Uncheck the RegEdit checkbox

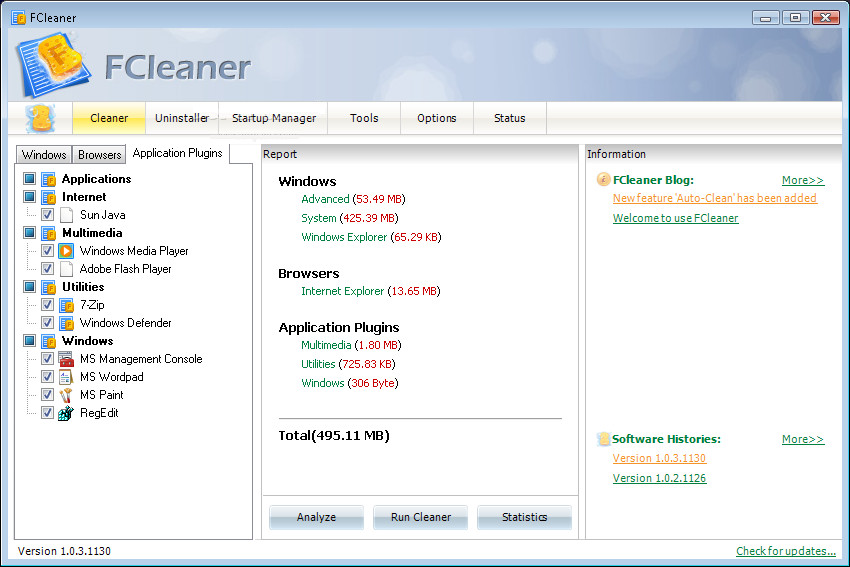(x=47, y=413)
